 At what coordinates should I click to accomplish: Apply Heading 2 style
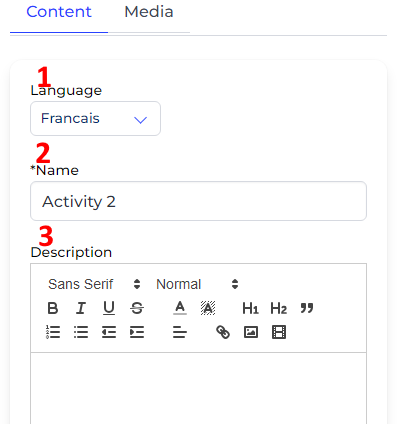coord(279,308)
